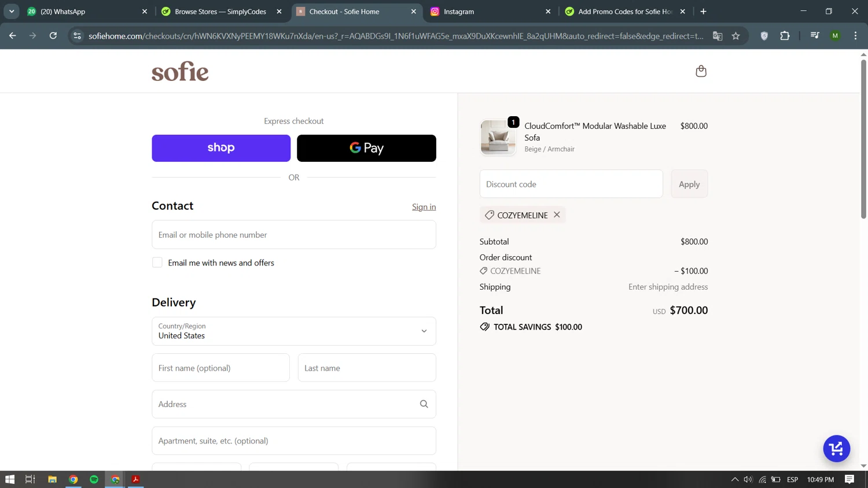Click the browser forward arrow
This screenshot has width=868, height=488.
tap(32, 36)
